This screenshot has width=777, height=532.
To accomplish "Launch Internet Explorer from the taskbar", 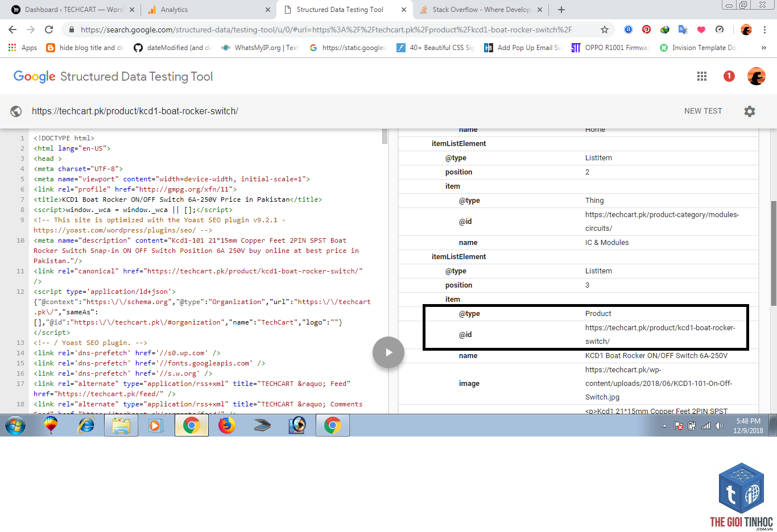I will click(86, 425).
